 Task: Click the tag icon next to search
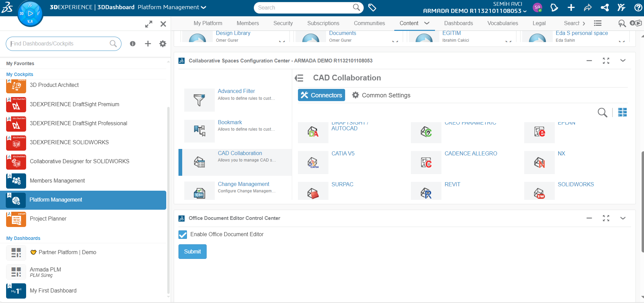point(372,7)
